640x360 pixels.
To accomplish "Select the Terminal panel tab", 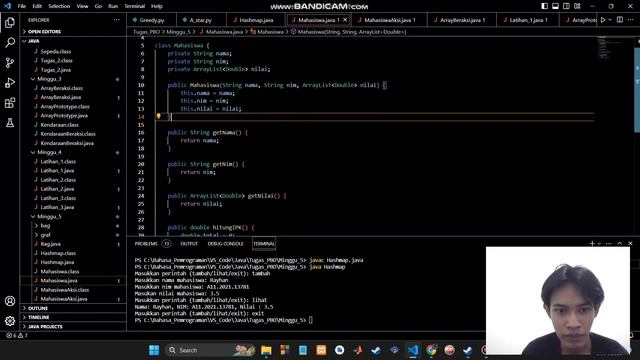I will [264, 244].
